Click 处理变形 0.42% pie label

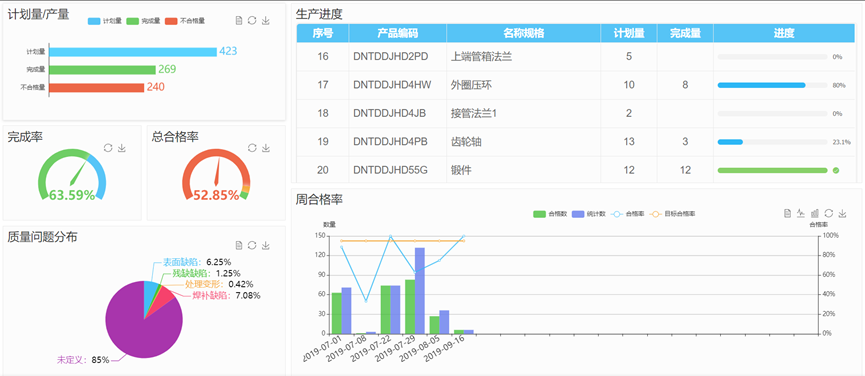pyautogui.click(x=219, y=284)
